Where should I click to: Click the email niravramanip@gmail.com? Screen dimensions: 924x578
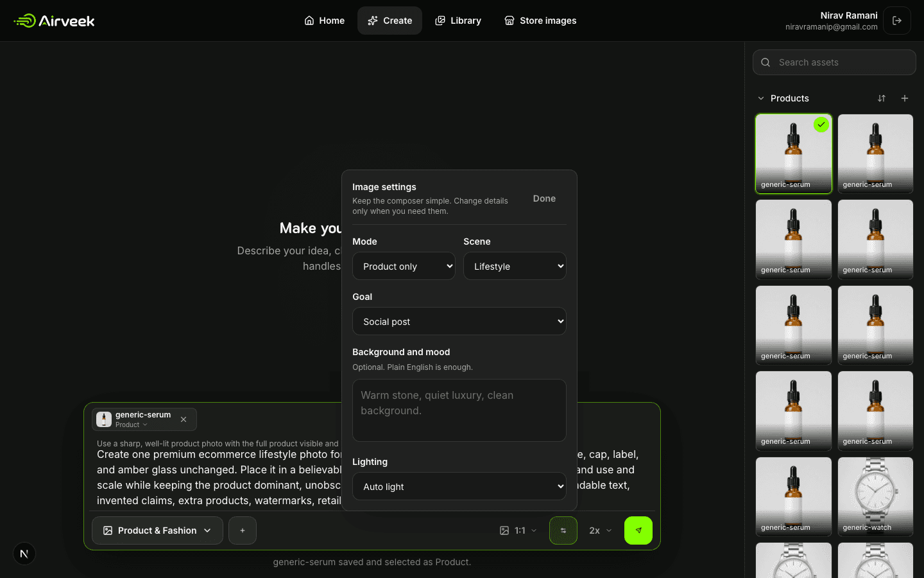coord(832,27)
